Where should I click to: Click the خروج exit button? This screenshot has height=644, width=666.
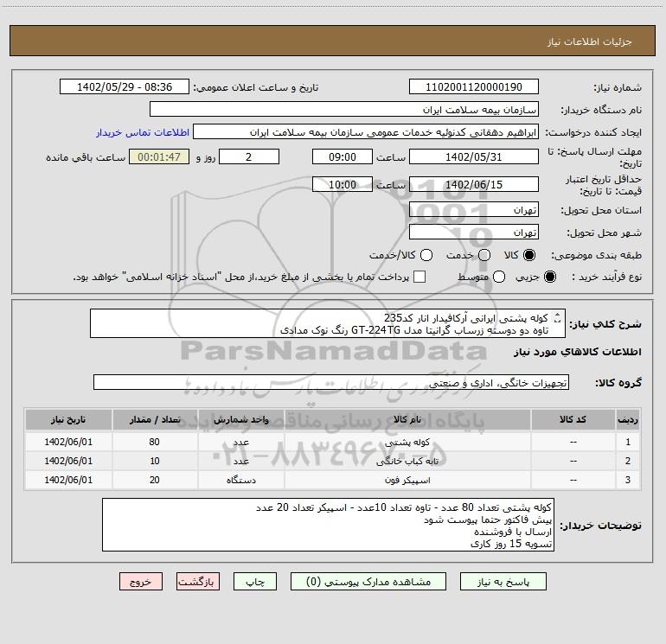[141, 582]
